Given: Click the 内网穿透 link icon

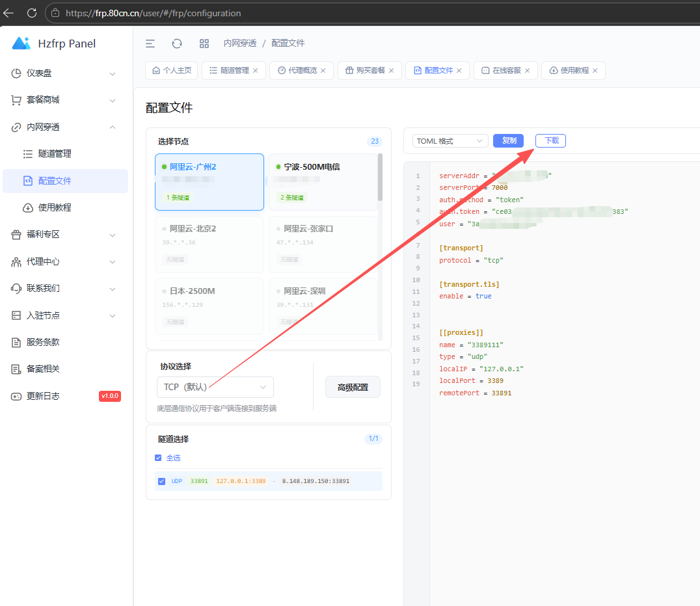Looking at the screenshot, I should [x=16, y=127].
